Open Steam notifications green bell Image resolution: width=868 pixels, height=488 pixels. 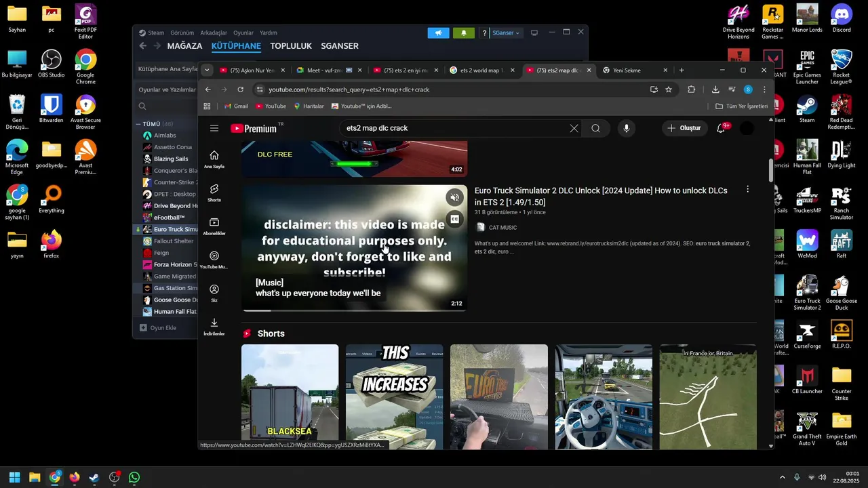pyautogui.click(x=464, y=33)
